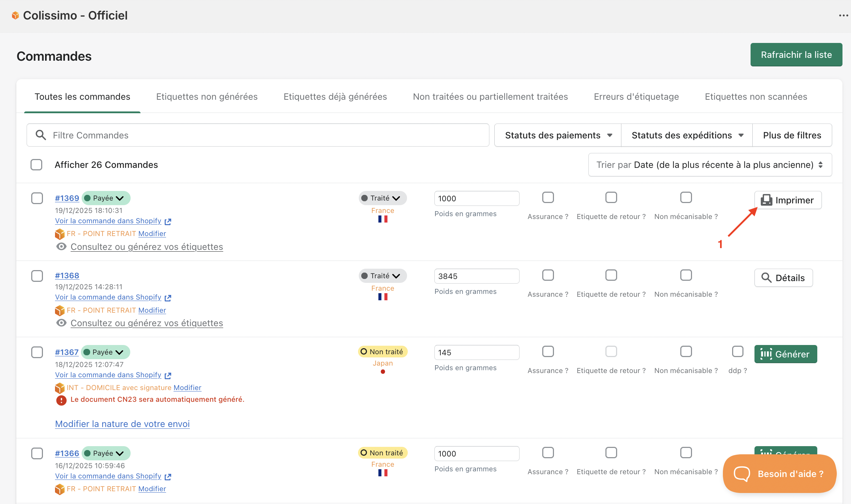The width and height of the screenshot is (851, 504).
Task: Click the magnifier icon on Détails button
Action: click(766, 278)
